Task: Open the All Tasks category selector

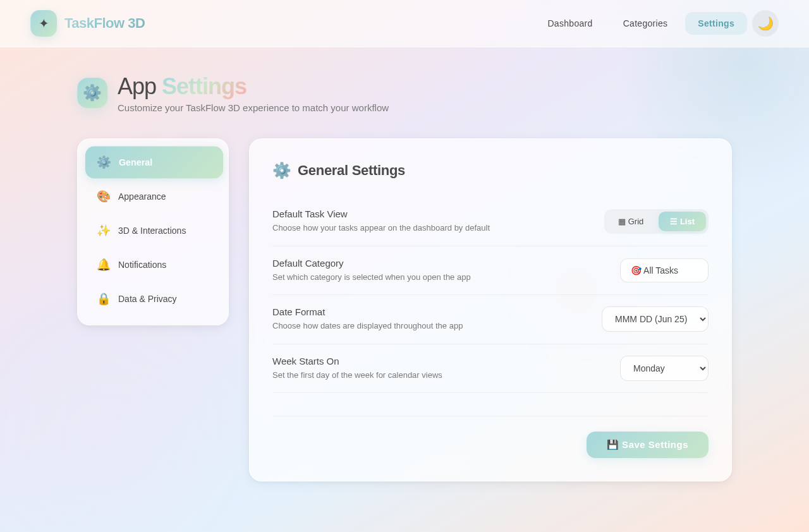Action: tap(664, 270)
